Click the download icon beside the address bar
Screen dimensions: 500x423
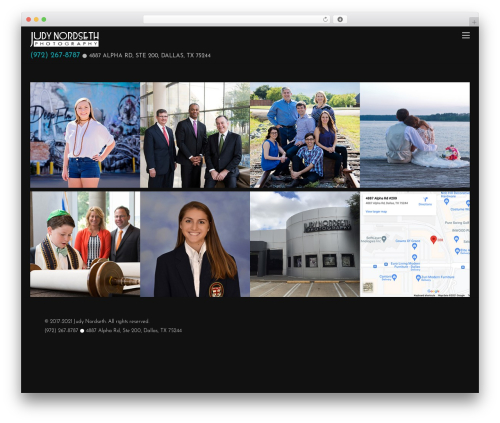tap(340, 19)
